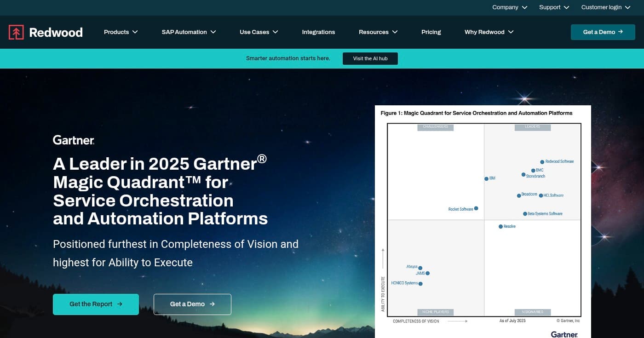644x338 pixels.
Task: Click the arrow icon inside Get a Demo
Action: coord(212,304)
